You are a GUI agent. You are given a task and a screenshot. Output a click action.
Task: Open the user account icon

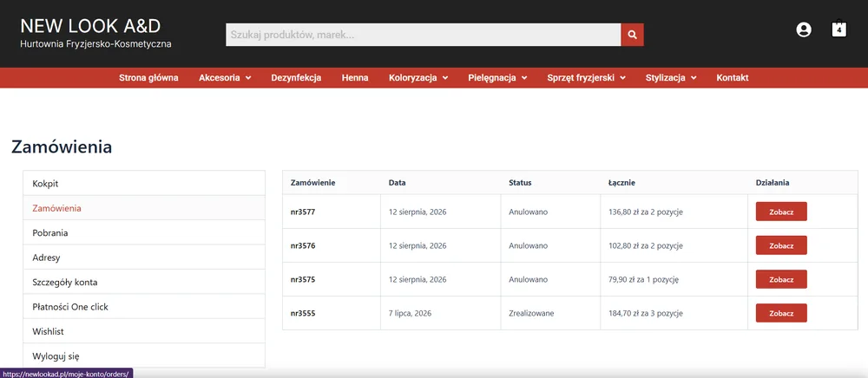pyautogui.click(x=804, y=29)
